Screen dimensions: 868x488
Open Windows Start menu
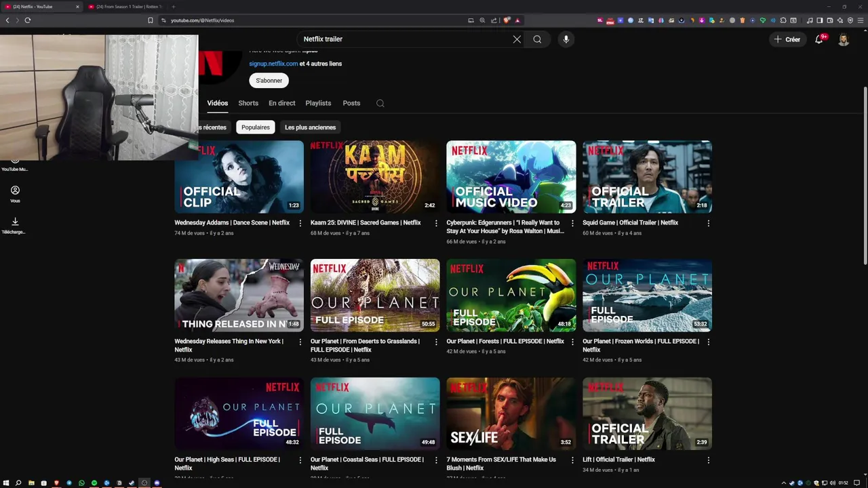coord(6,483)
